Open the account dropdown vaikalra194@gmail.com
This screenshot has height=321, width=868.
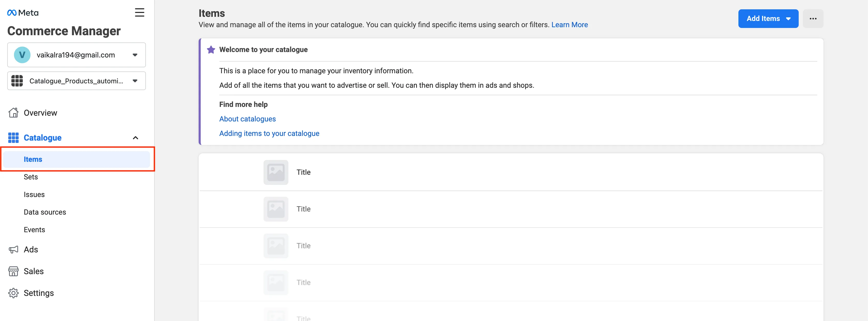point(77,55)
